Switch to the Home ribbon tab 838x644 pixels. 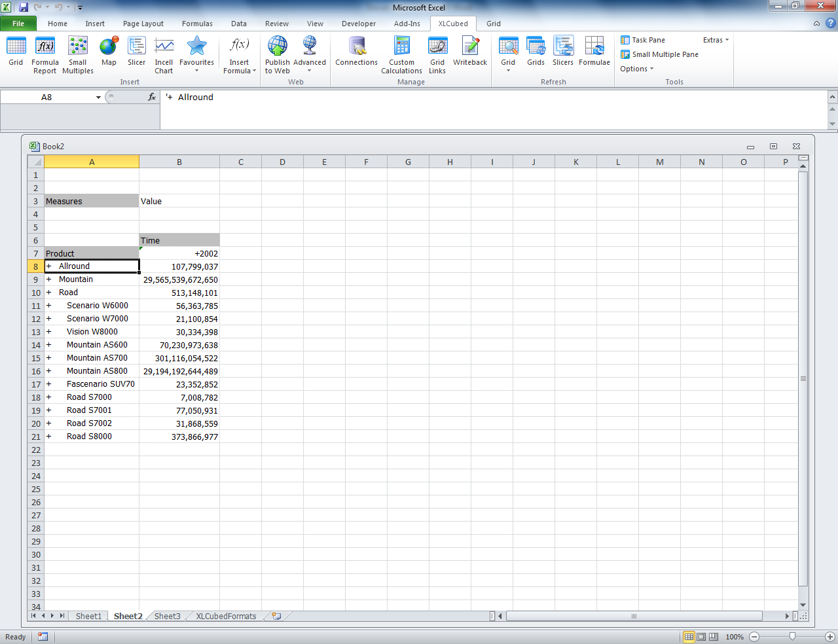tap(58, 24)
